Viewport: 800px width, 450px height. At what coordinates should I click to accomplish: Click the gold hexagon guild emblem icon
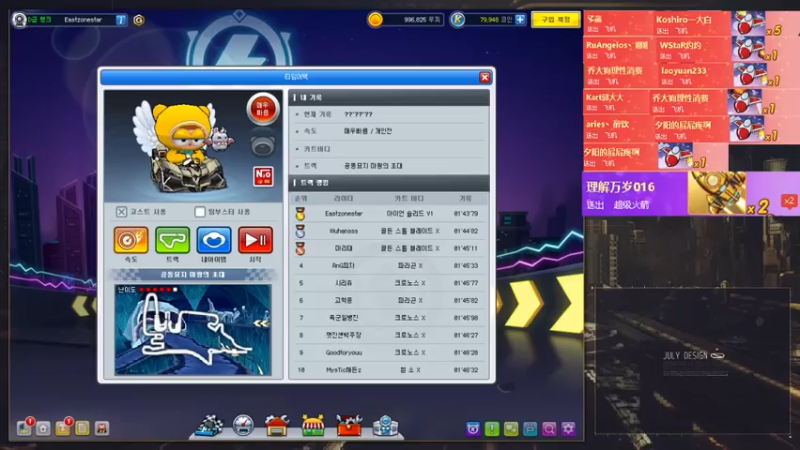[138, 20]
